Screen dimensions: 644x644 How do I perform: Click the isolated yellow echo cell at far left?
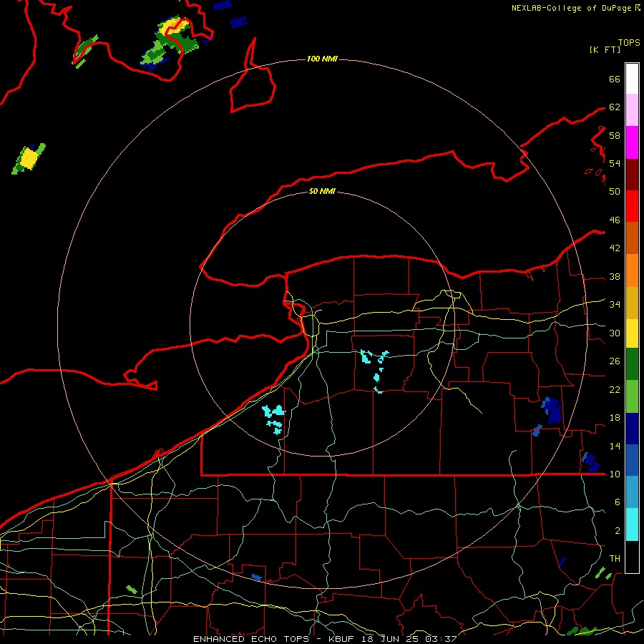(x=29, y=159)
